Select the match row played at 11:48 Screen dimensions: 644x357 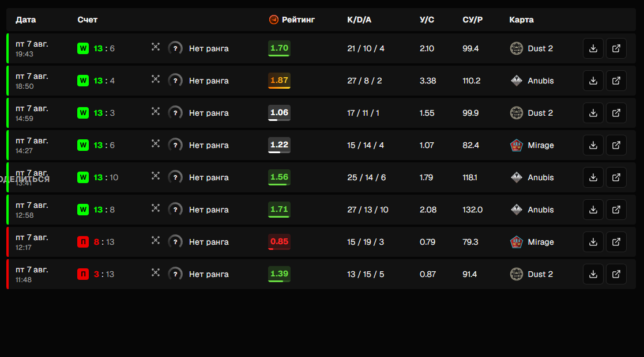321,274
